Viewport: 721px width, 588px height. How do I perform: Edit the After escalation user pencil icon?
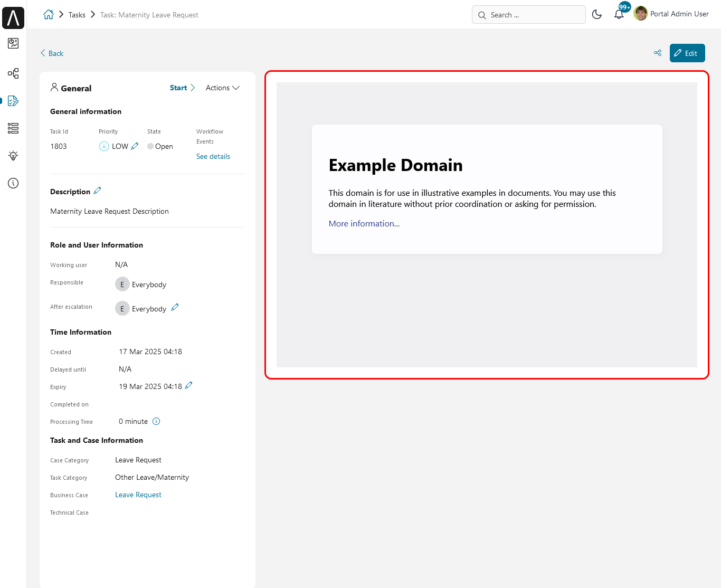point(175,307)
